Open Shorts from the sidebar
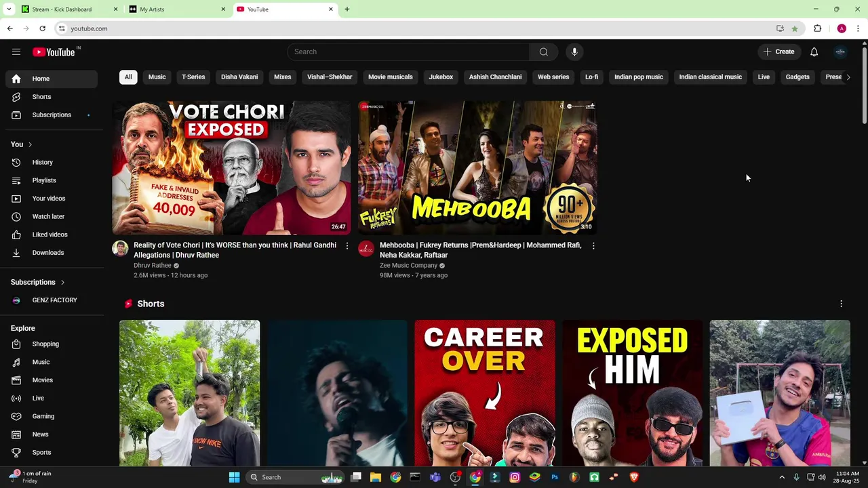Screen dimensions: 868x488 (x=52, y=97)
